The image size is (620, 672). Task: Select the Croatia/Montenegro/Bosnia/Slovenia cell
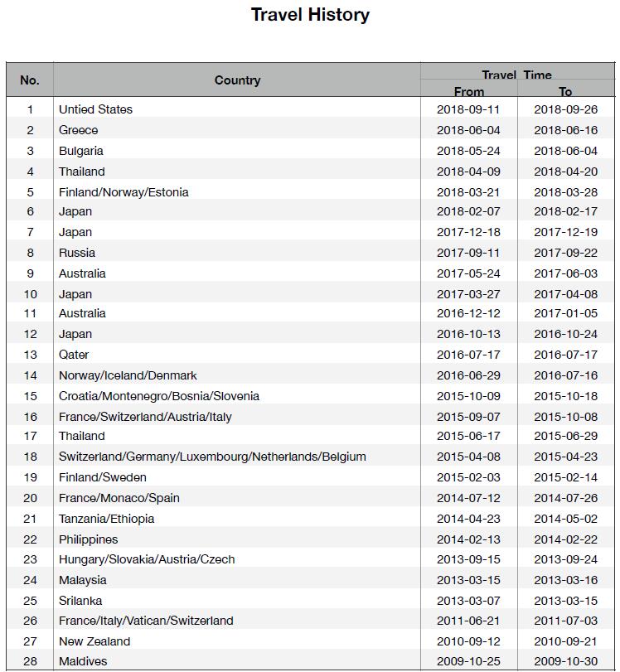coord(159,396)
